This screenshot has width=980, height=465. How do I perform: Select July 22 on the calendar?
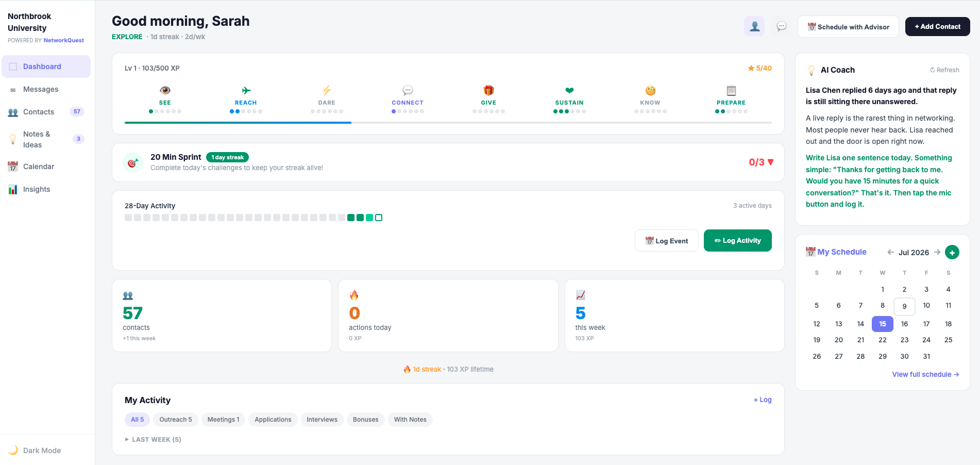883,340
